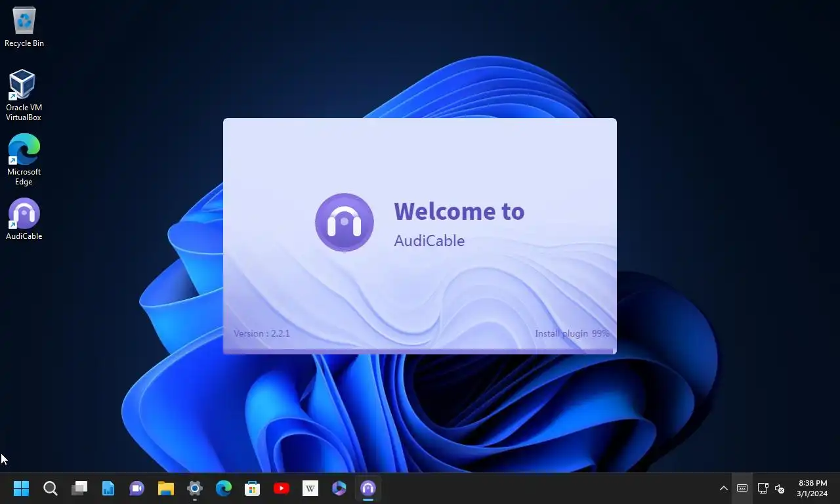Open the Windows Start menu
This screenshot has height=504, width=840.
coord(22,488)
